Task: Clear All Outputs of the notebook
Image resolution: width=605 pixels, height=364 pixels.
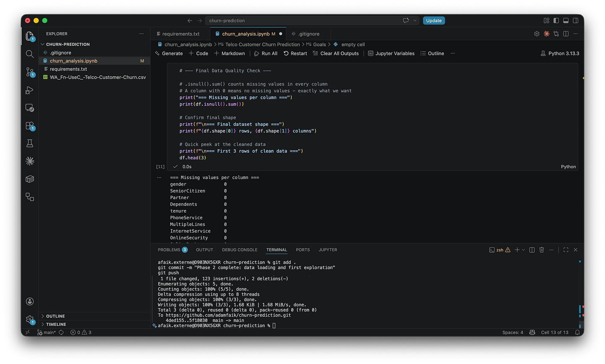Action: (336, 53)
